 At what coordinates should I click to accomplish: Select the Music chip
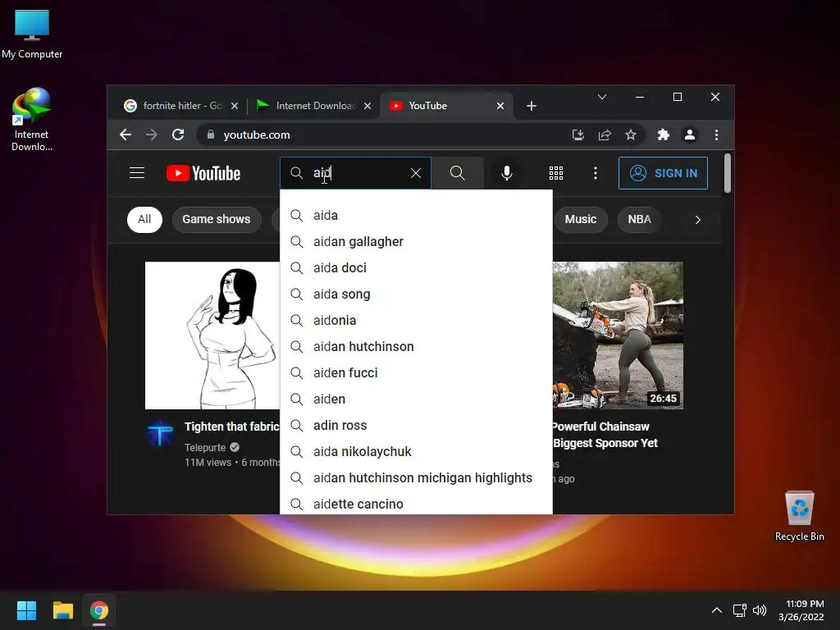[x=581, y=220]
